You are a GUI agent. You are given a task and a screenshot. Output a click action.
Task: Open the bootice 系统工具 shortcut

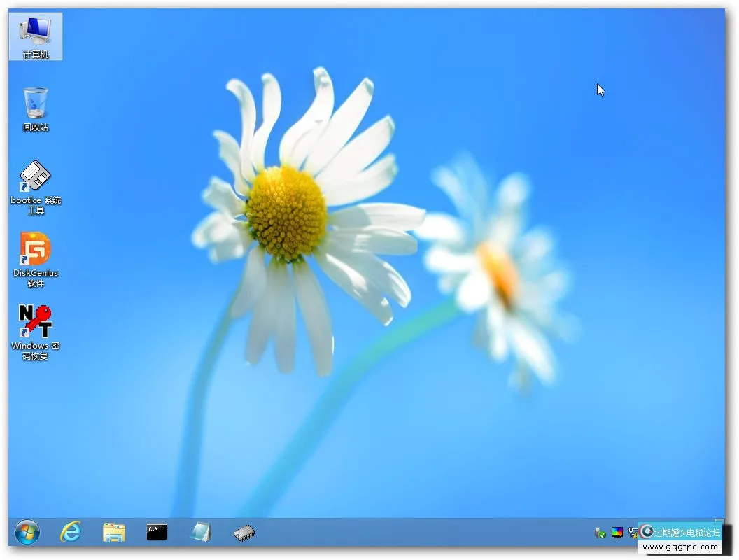coord(35,185)
